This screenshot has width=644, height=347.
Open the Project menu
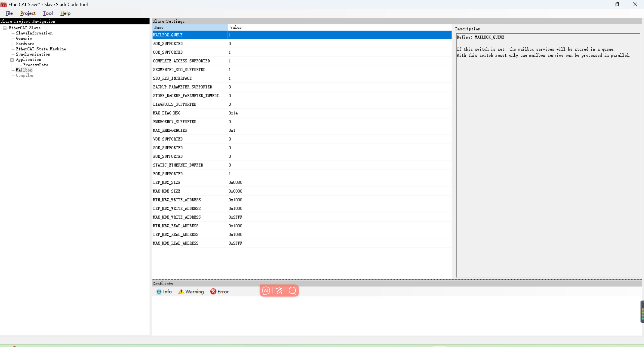[28, 13]
